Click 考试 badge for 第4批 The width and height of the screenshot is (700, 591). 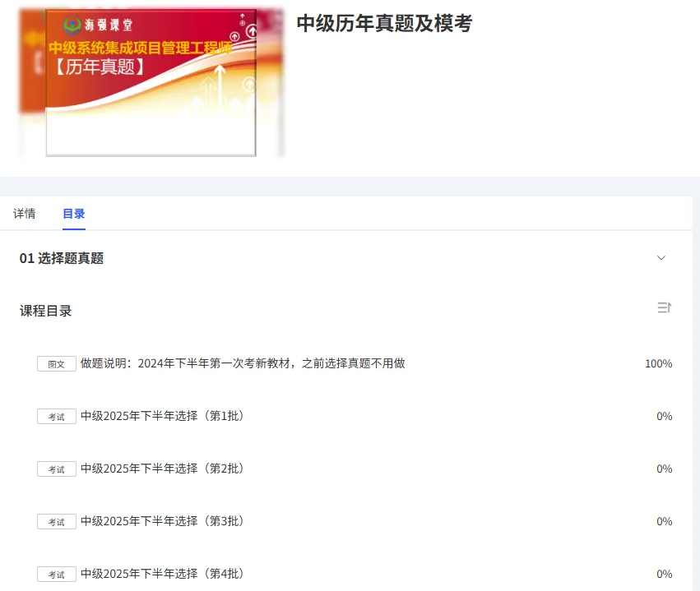(56, 575)
